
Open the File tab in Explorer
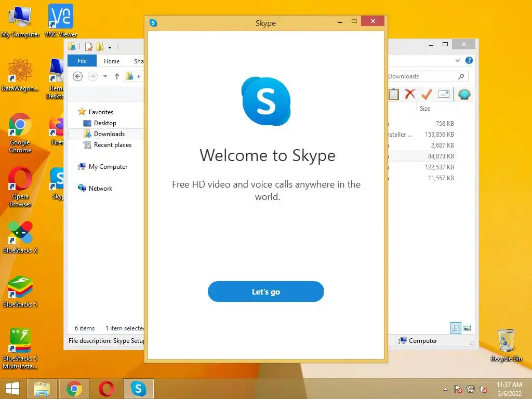pos(82,61)
